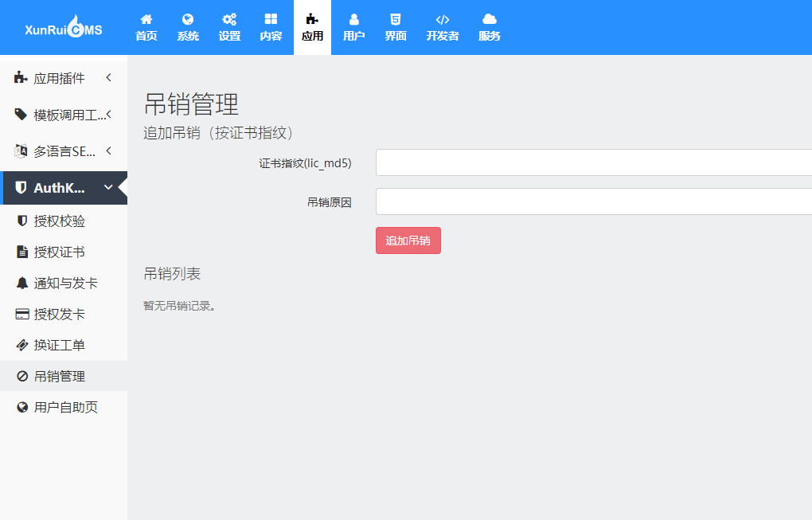The height and width of the screenshot is (520, 812).
Task: Switch to 开发者 in top navigation
Action: coord(443,36)
